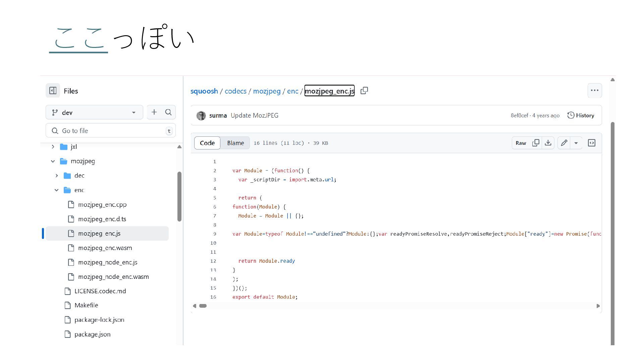Click mozjpeg_enc.d.ts file icon
Screen dimensions: 644x362
pos(71,219)
